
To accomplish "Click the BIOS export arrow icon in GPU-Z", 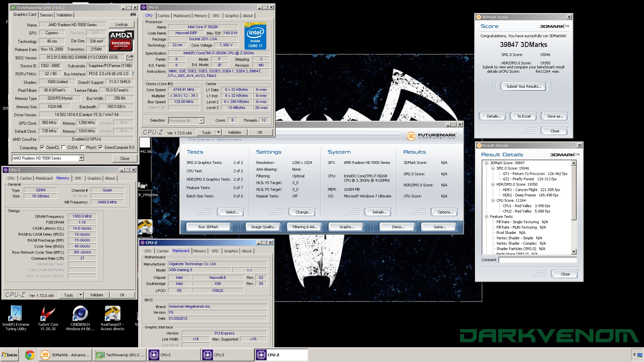I will (x=130, y=58).
